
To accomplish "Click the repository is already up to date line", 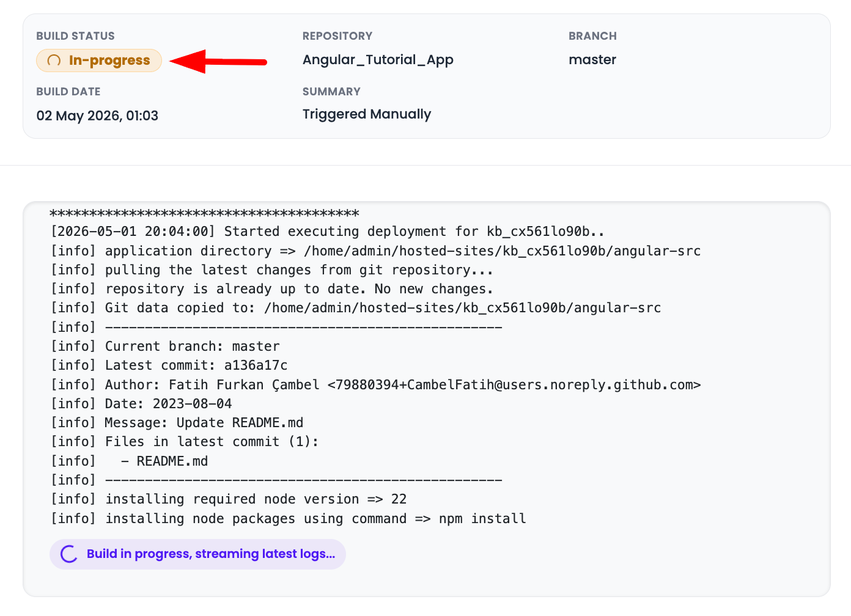I will click(x=271, y=289).
